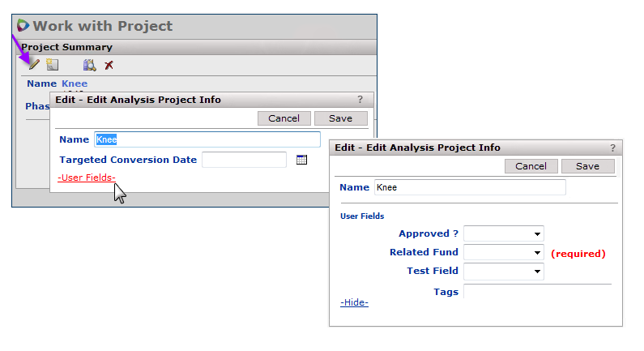Click the Targeted Conversion Date input field
The image size is (644, 351).
click(x=244, y=160)
